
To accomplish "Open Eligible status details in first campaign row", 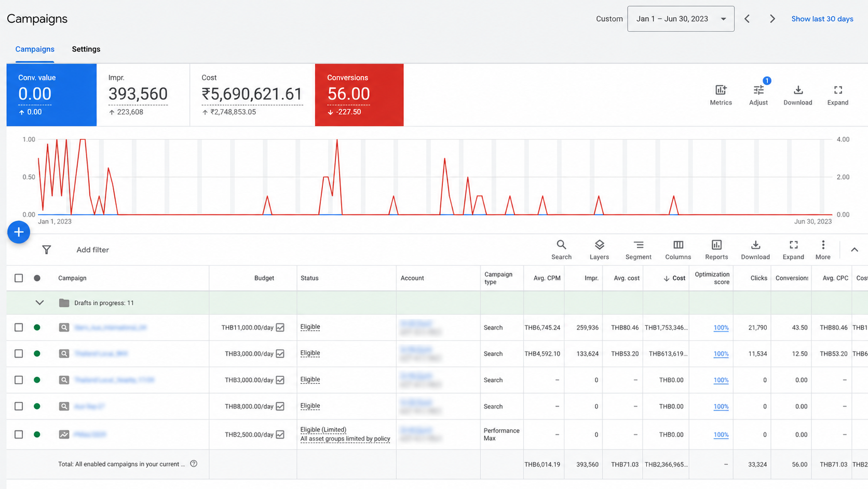I will click(x=310, y=327).
